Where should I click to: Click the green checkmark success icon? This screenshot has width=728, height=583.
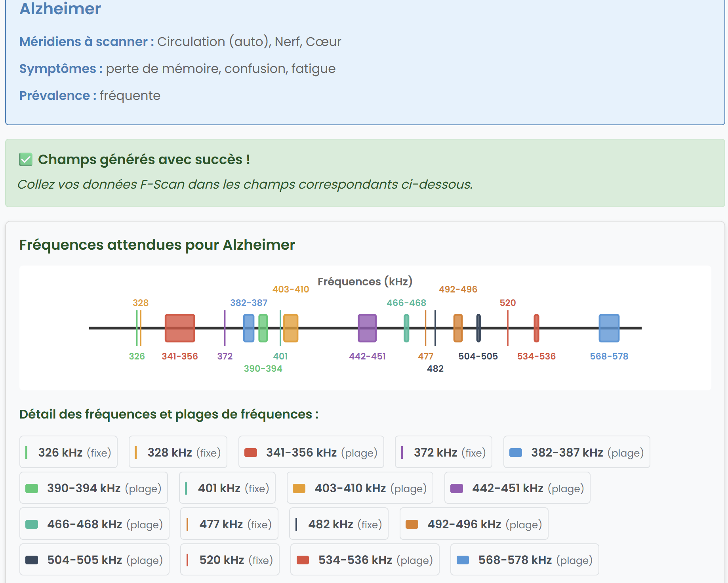26,160
